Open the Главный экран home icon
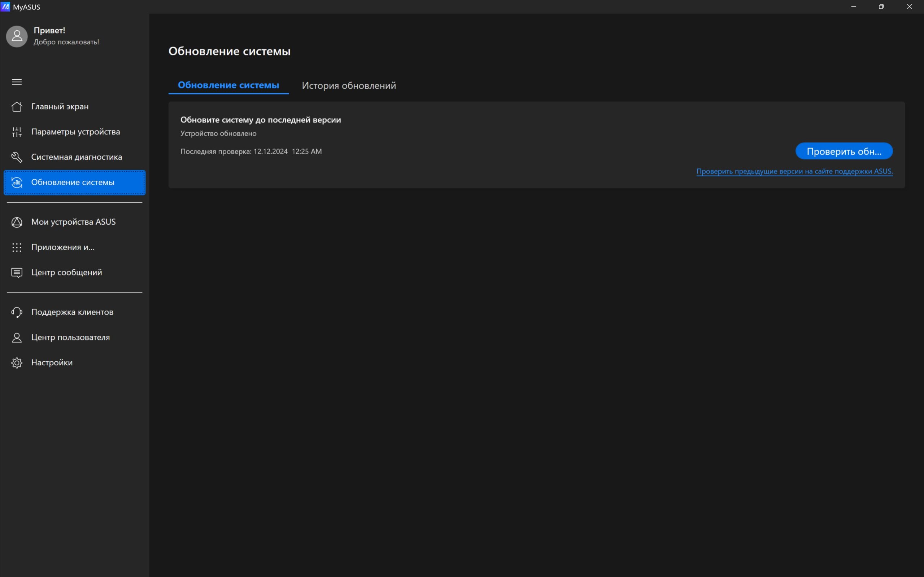This screenshot has height=577, width=924. (17, 106)
